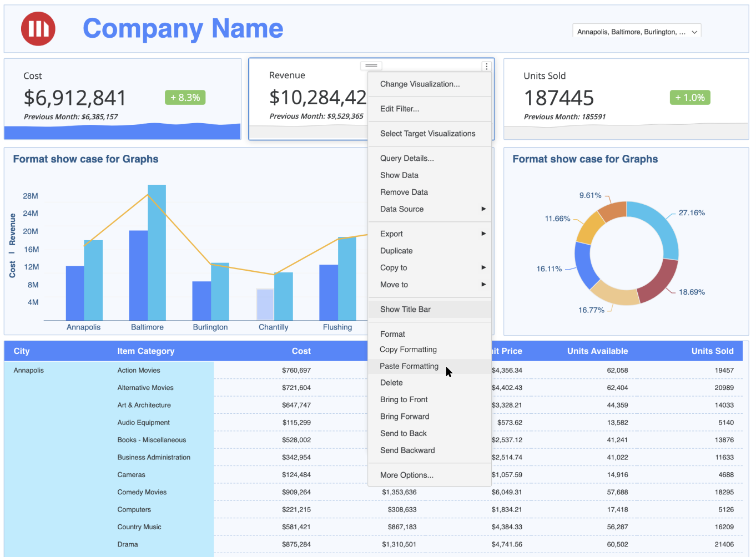Select Edit Filter in the menu
Viewport: 756px width, 557px height.
coord(400,109)
